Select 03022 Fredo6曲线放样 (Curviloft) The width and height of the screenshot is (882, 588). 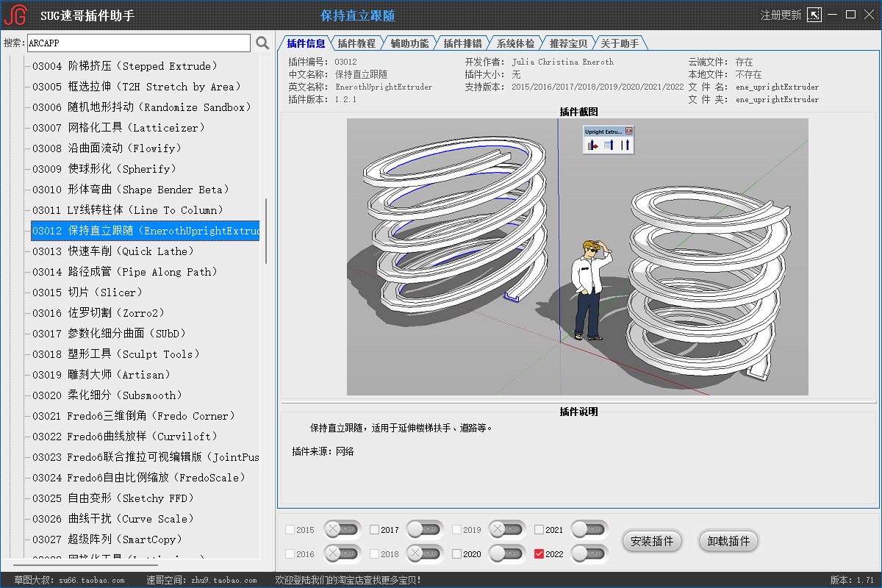click(126, 437)
